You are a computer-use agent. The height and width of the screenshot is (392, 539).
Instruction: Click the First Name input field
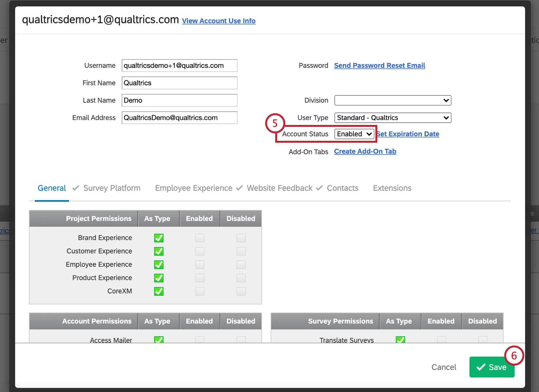point(179,83)
